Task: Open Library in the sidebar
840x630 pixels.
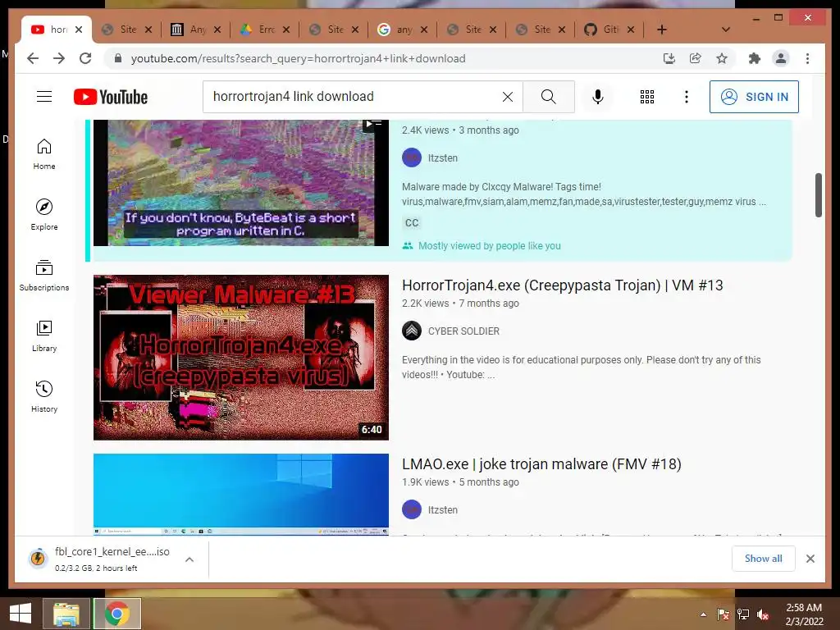Action: pyautogui.click(x=44, y=336)
